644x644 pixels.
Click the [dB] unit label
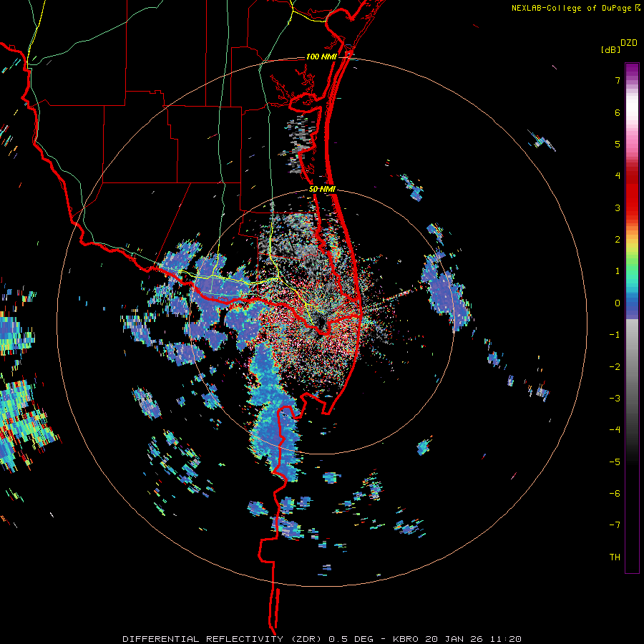(610, 49)
